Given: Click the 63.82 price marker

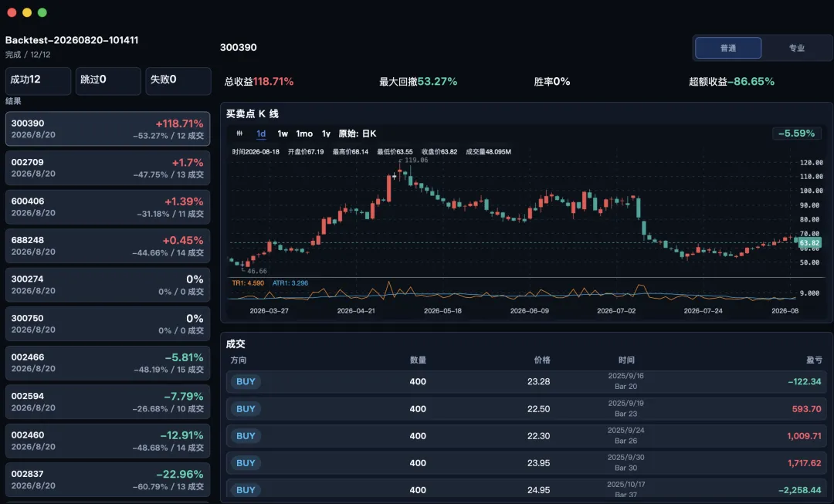Looking at the screenshot, I should pos(809,243).
